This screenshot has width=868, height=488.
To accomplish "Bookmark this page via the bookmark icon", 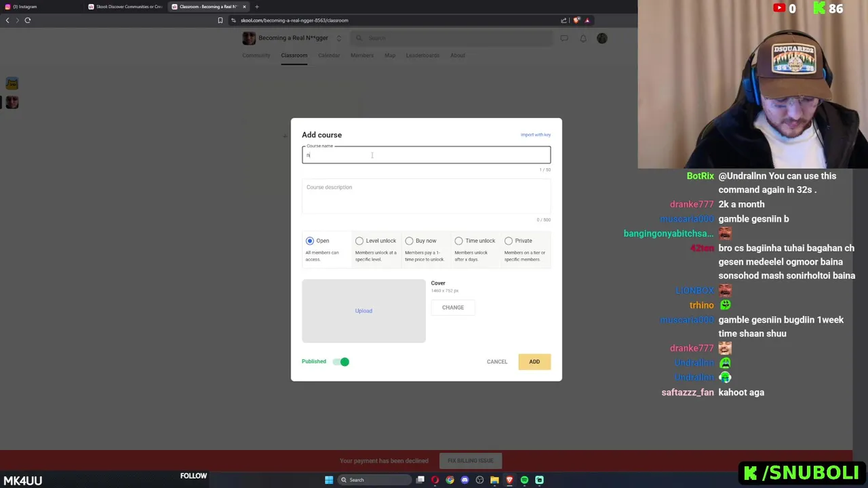I will [220, 20].
